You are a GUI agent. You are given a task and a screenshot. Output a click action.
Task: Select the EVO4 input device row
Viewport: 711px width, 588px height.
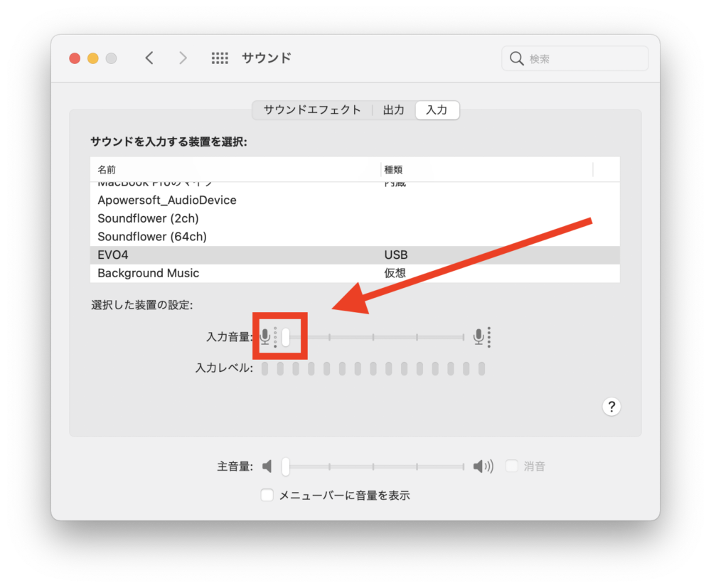pyautogui.click(x=355, y=255)
